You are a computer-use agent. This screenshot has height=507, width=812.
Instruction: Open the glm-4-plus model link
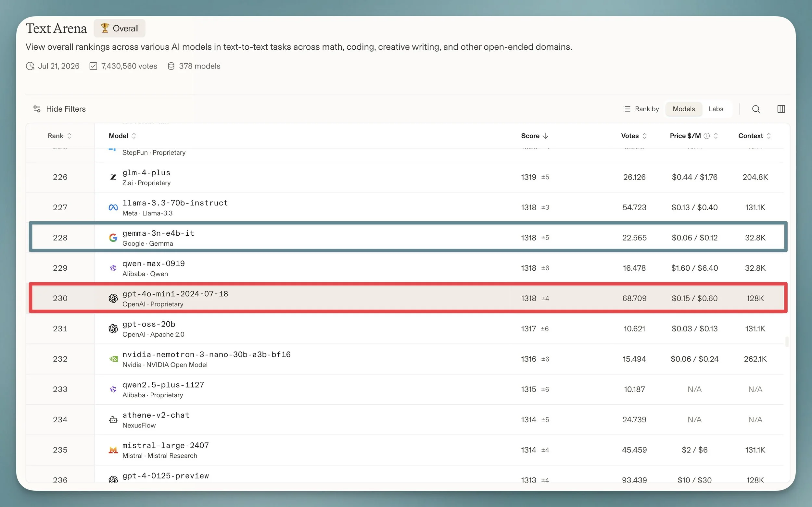pos(146,173)
